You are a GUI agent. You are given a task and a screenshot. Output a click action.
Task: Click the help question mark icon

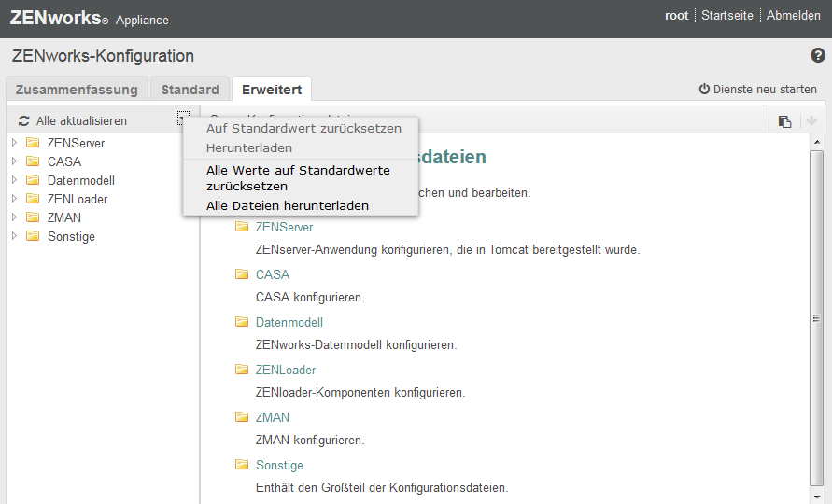point(818,56)
